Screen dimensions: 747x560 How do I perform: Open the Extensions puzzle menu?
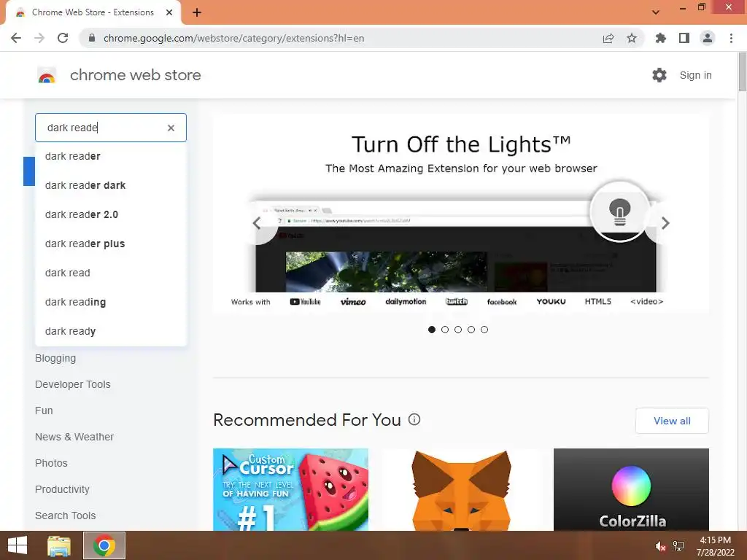(660, 38)
